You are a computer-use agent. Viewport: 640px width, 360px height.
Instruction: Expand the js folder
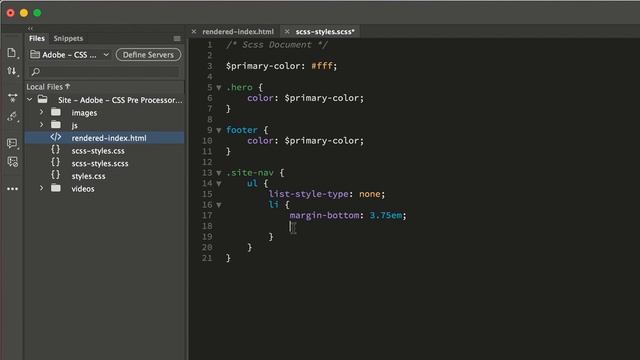[x=41, y=125]
